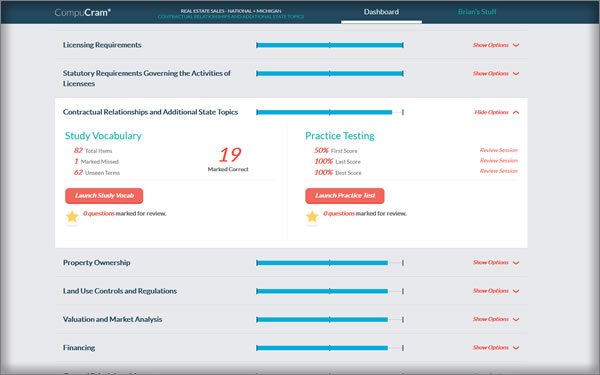Click the Valuation and Market Analysis progress bar

[329, 320]
